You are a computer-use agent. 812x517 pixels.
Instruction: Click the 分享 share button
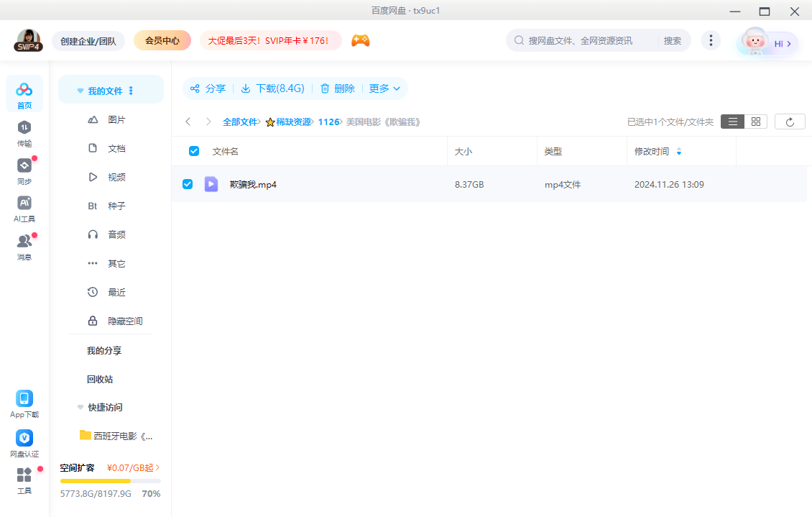pos(208,88)
